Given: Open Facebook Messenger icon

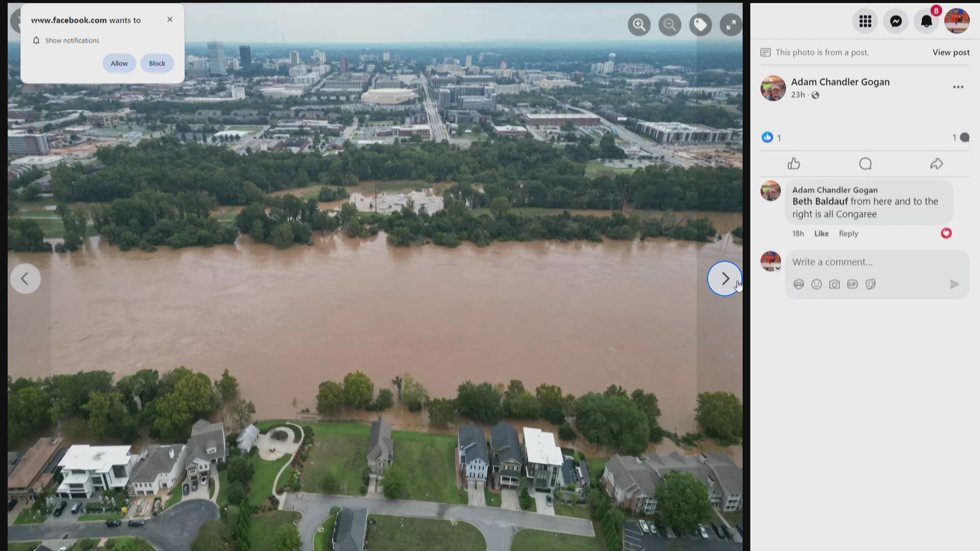Looking at the screenshot, I should point(896,19).
